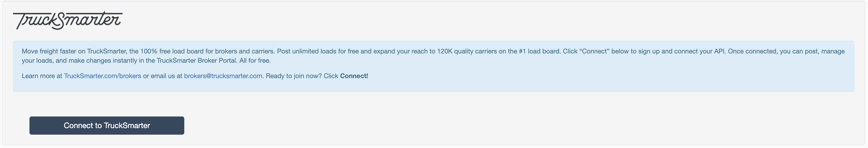This screenshot has width=868, height=148.
Task: Click the "Ready to join now?" sentence
Action: pyautogui.click(x=294, y=76)
